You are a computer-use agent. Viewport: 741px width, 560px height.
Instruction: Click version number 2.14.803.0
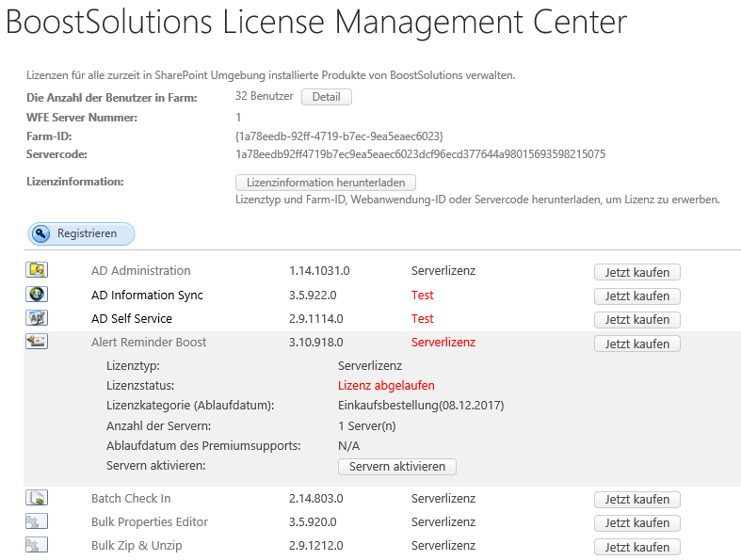pyautogui.click(x=316, y=499)
